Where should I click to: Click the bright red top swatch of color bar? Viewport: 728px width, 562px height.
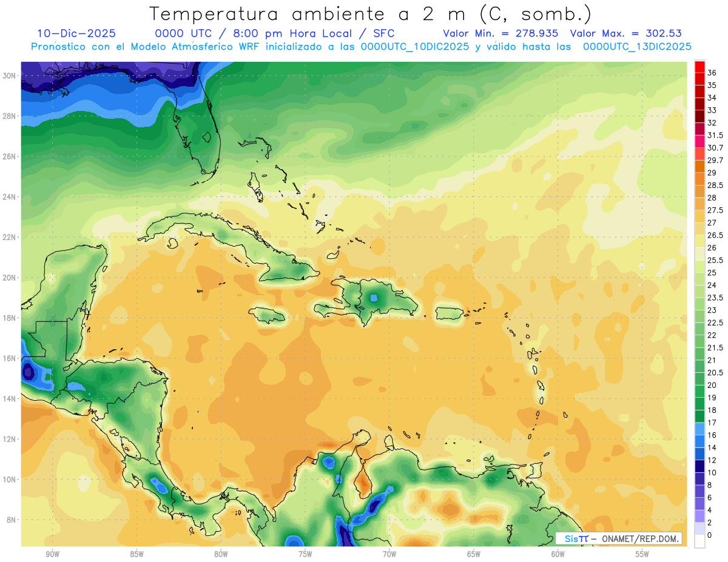(699, 67)
